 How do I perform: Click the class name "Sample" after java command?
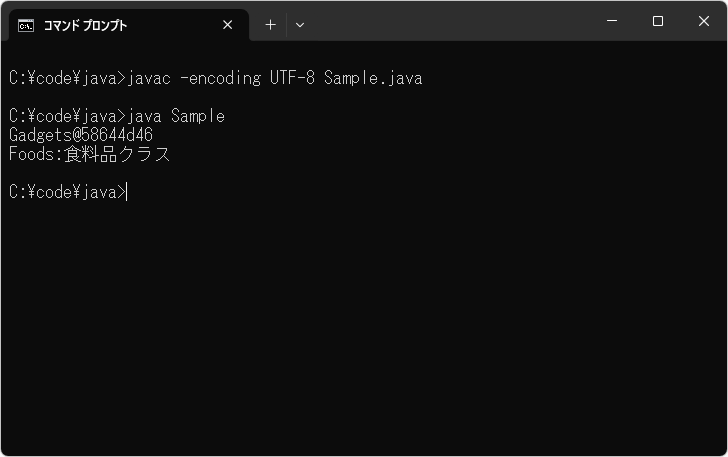click(198, 116)
